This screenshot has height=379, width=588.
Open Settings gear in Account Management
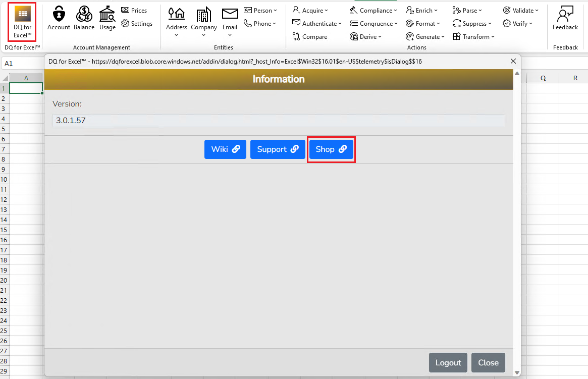pos(137,24)
